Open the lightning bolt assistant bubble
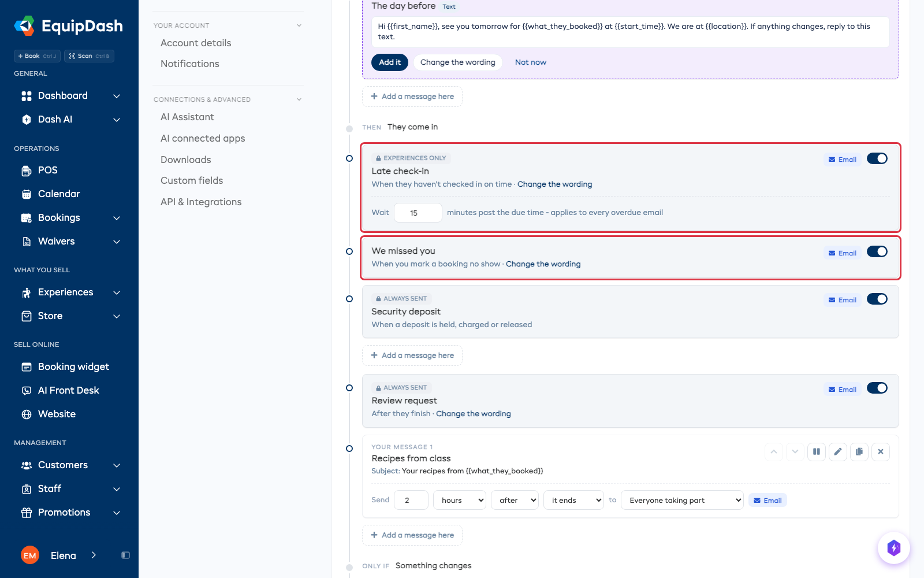 pyautogui.click(x=894, y=548)
